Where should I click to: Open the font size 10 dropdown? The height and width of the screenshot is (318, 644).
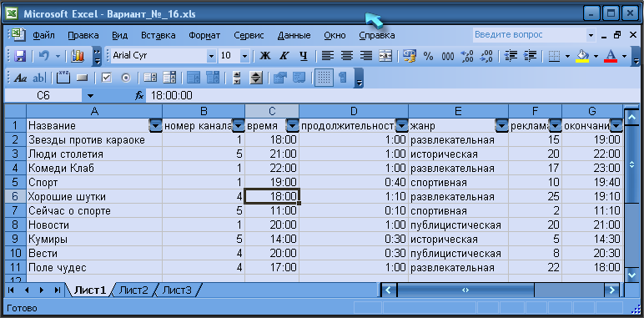[244, 56]
